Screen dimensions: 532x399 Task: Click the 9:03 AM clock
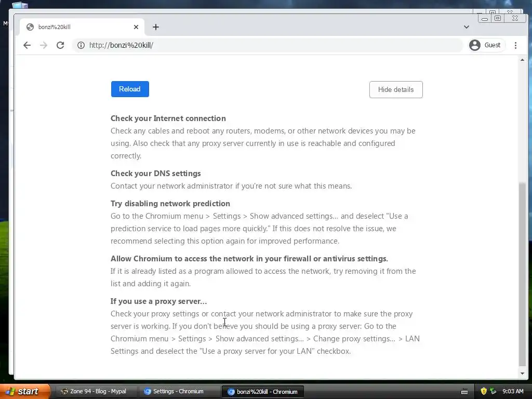513,391
